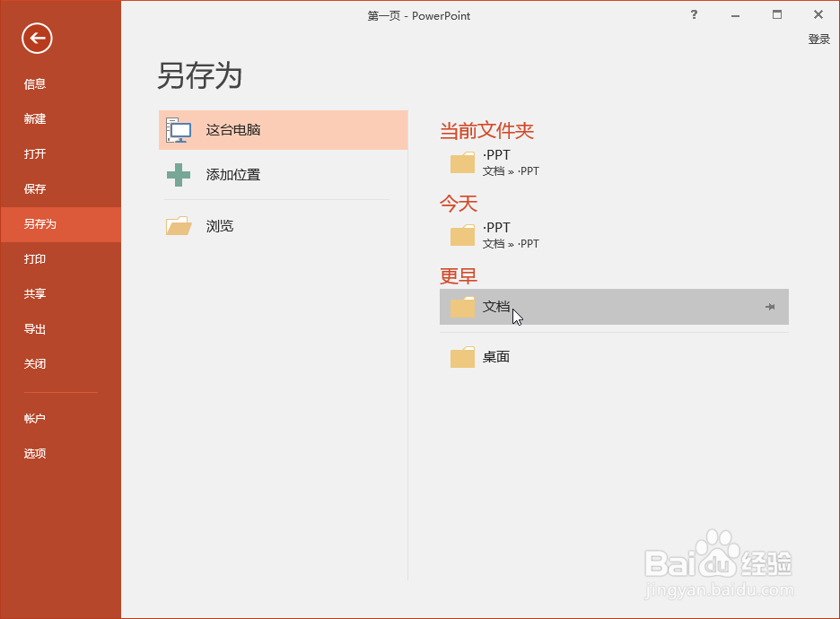The image size is (840, 619).
Task: Open the help question mark
Action: coord(694,15)
